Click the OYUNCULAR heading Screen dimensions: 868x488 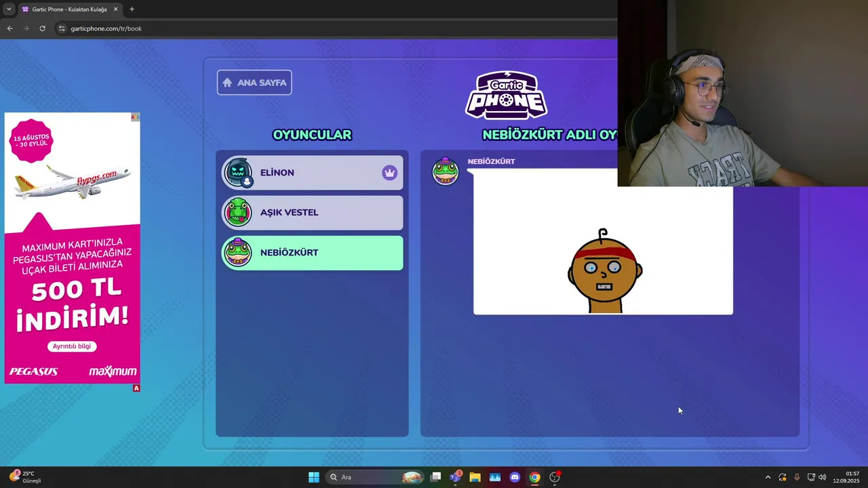pyautogui.click(x=312, y=135)
